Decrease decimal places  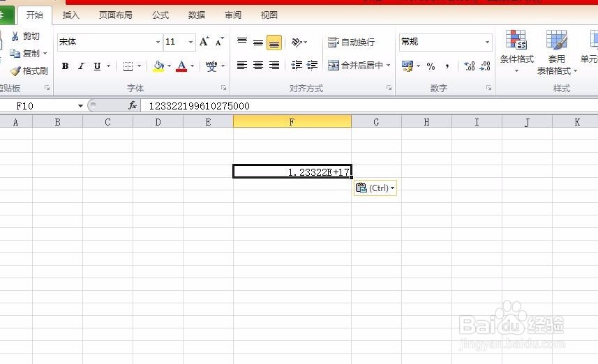coord(485,66)
